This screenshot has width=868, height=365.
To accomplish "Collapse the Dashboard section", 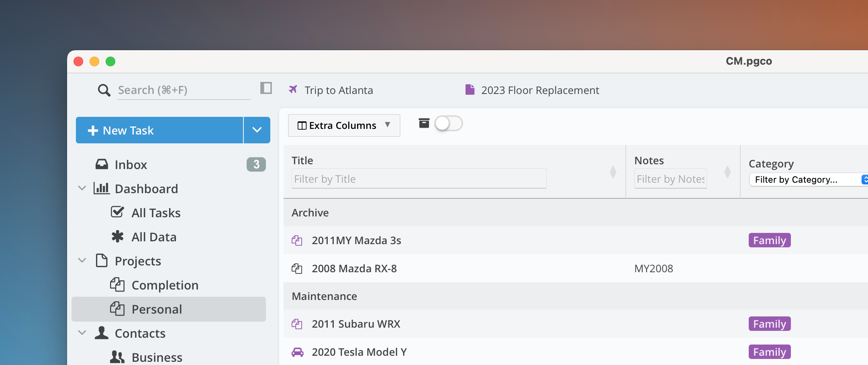I will click(82, 188).
